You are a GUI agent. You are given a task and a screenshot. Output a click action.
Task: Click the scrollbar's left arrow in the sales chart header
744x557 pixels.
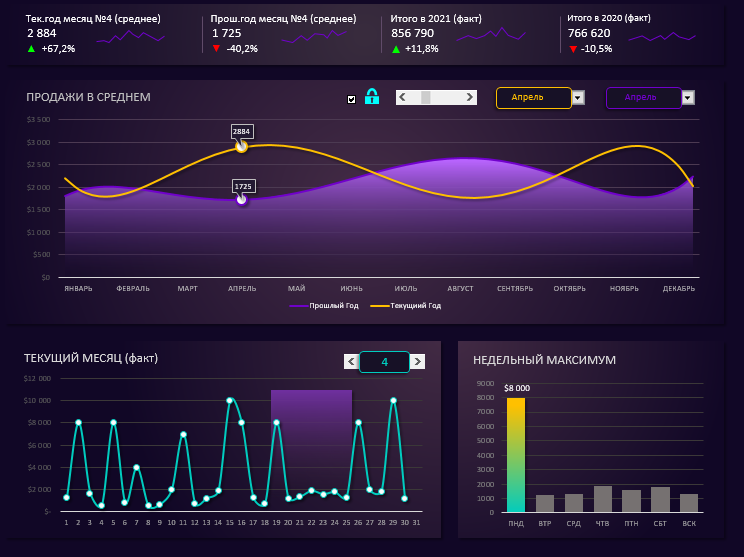402,97
